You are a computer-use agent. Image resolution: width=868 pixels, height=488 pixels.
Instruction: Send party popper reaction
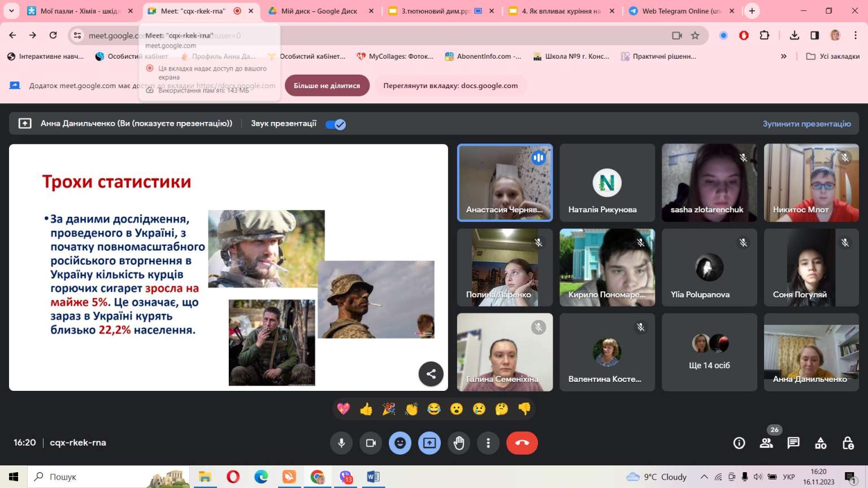(x=389, y=408)
